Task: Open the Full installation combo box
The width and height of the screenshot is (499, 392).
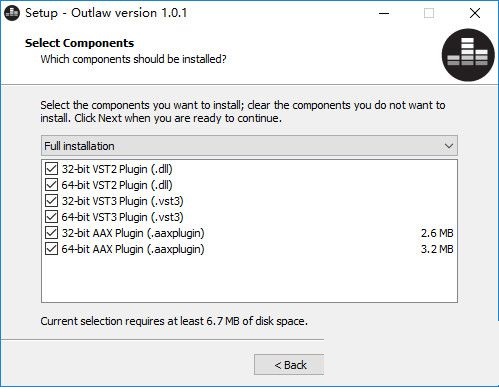Action: 249,146
